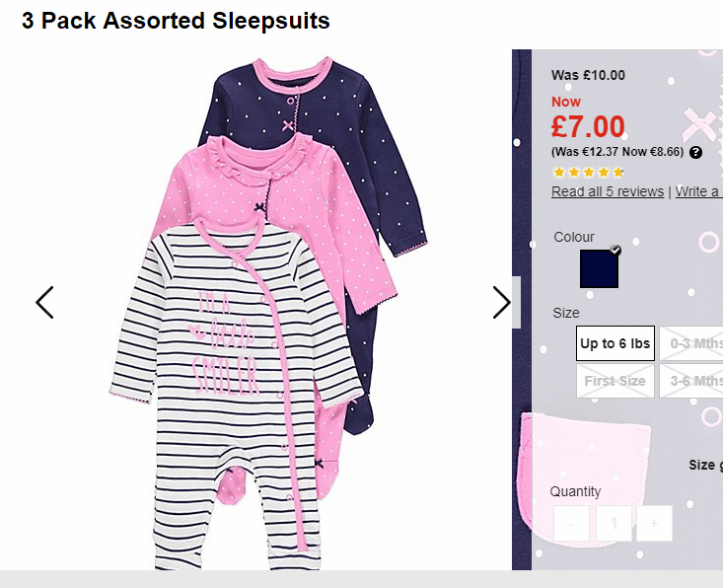Select the 0-3 Mths size option
The image size is (723, 588).
691,343
